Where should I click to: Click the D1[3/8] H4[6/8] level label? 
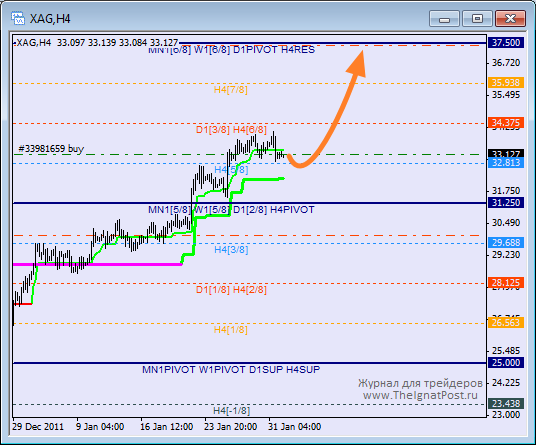pyautogui.click(x=231, y=130)
